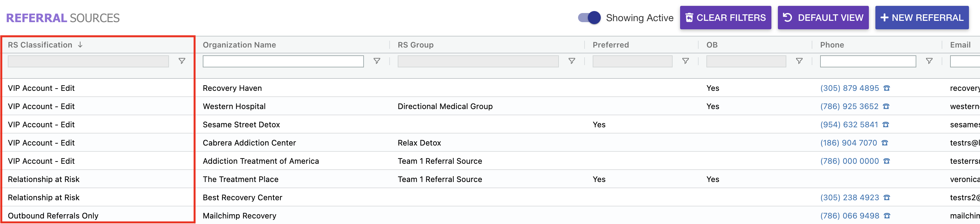This screenshot has height=224, width=980.
Task: Click the Clear Filters button
Action: tap(725, 18)
